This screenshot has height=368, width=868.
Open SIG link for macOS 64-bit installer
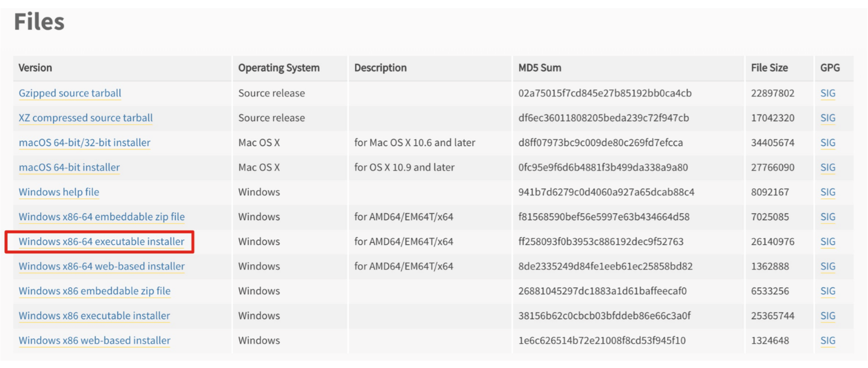coord(828,167)
